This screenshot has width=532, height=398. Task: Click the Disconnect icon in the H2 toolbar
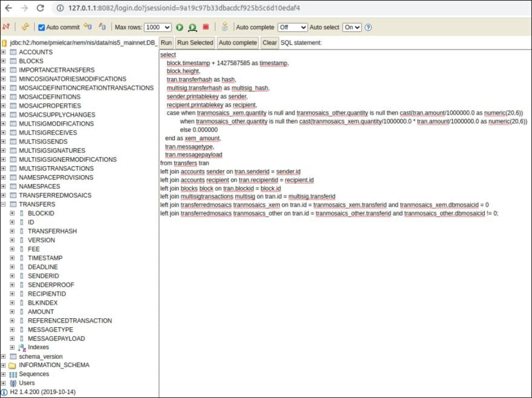pyautogui.click(x=6, y=27)
